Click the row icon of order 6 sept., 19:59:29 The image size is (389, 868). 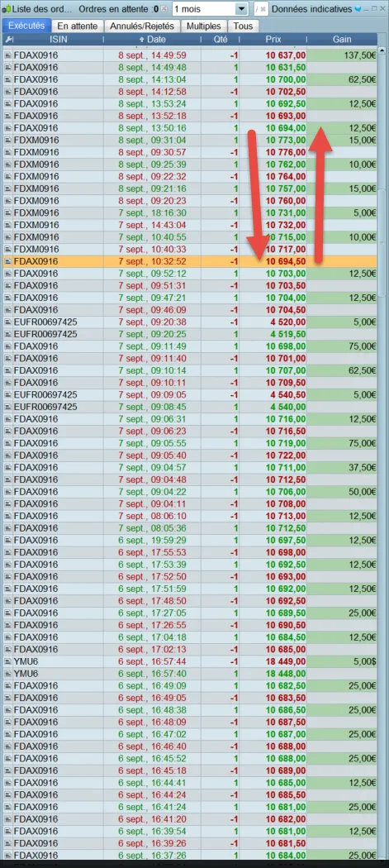(x=7, y=541)
